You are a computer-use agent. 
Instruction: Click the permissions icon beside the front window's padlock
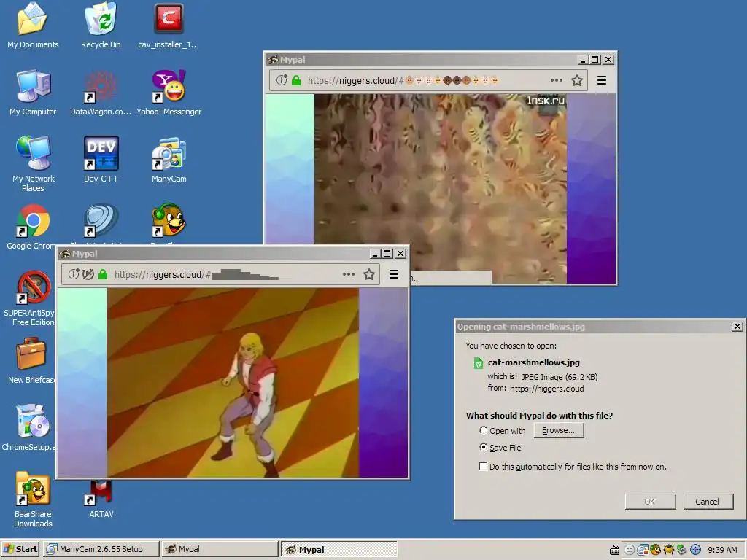[88, 274]
